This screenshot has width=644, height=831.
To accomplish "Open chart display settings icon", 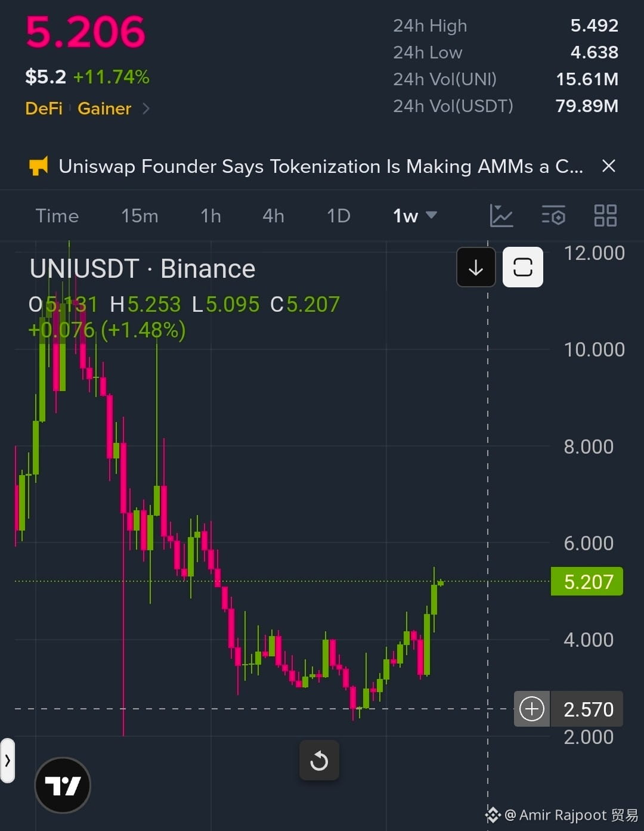I will point(553,215).
